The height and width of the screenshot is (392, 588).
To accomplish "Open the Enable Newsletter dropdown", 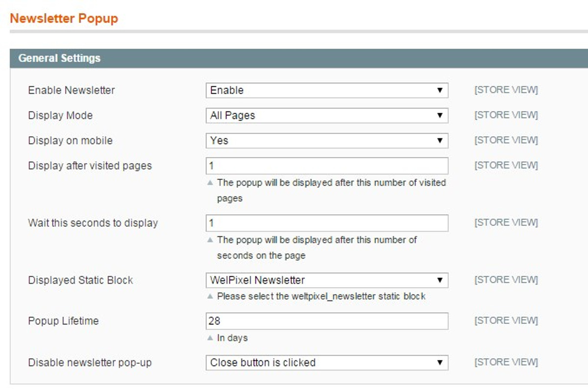I will click(x=327, y=90).
